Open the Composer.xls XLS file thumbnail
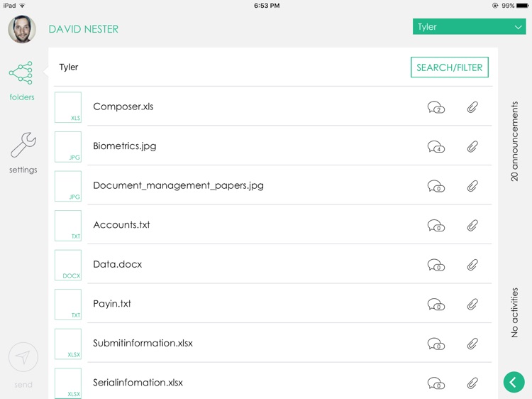This screenshot has width=532, height=399. (x=68, y=107)
